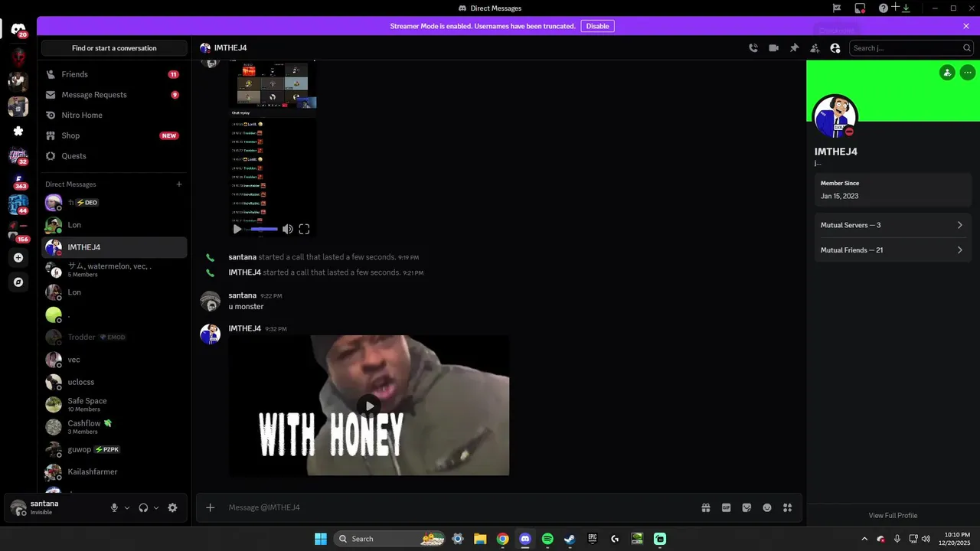Show hidden system tray icons

(864, 539)
